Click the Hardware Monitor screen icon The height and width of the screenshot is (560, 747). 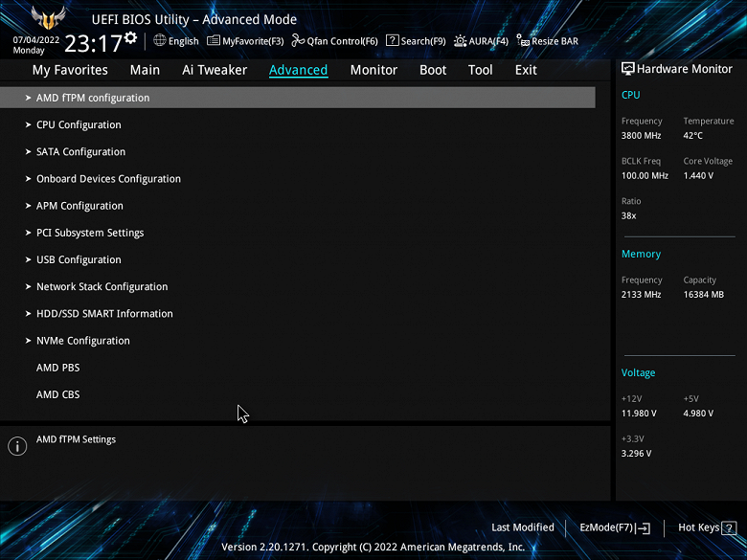tap(628, 69)
